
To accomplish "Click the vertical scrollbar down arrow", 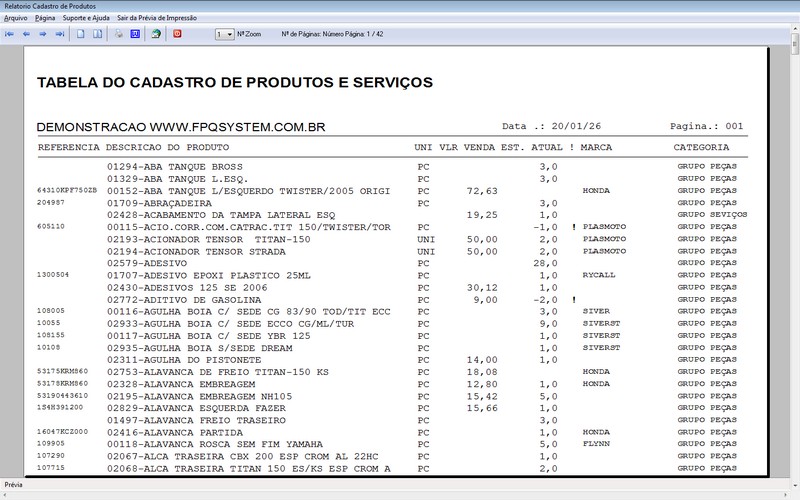I will (793, 473).
